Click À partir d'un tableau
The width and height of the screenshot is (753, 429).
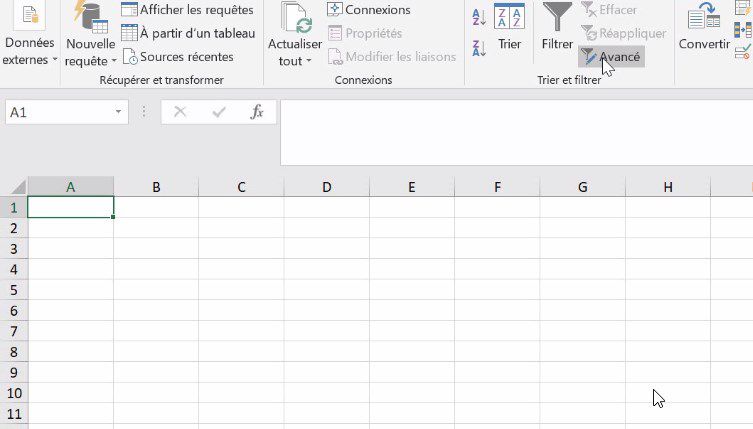(187, 33)
